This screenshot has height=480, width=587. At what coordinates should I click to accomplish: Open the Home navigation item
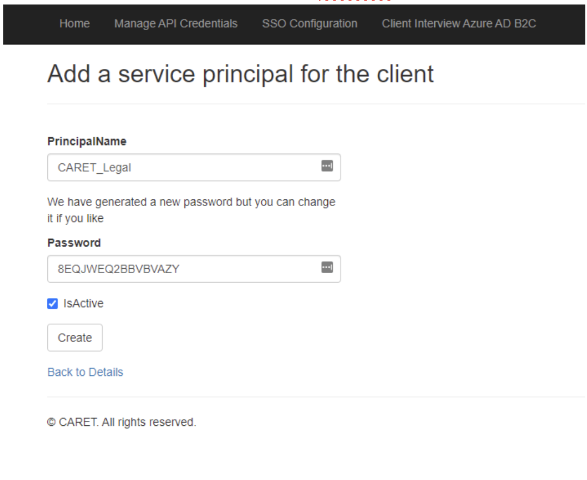coord(74,24)
